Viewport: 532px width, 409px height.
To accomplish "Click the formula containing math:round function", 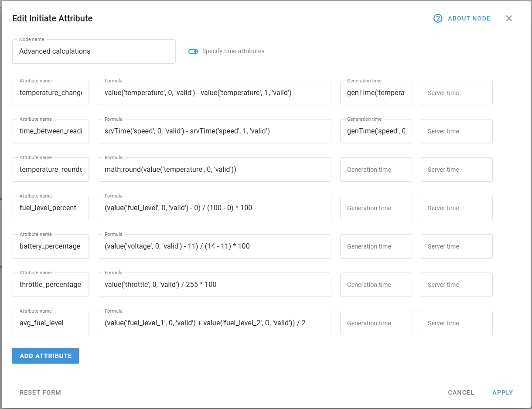I will [x=215, y=170].
